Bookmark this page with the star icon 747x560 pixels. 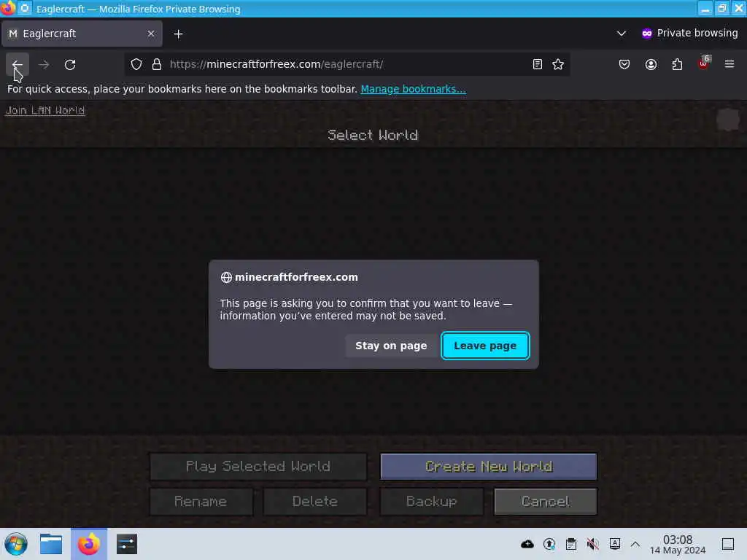(558, 64)
